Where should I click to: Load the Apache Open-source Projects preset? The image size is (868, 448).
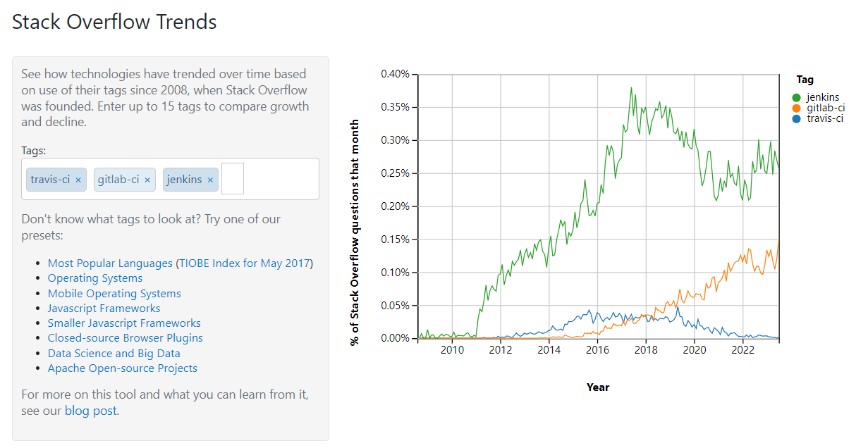pyautogui.click(x=123, y=368)
